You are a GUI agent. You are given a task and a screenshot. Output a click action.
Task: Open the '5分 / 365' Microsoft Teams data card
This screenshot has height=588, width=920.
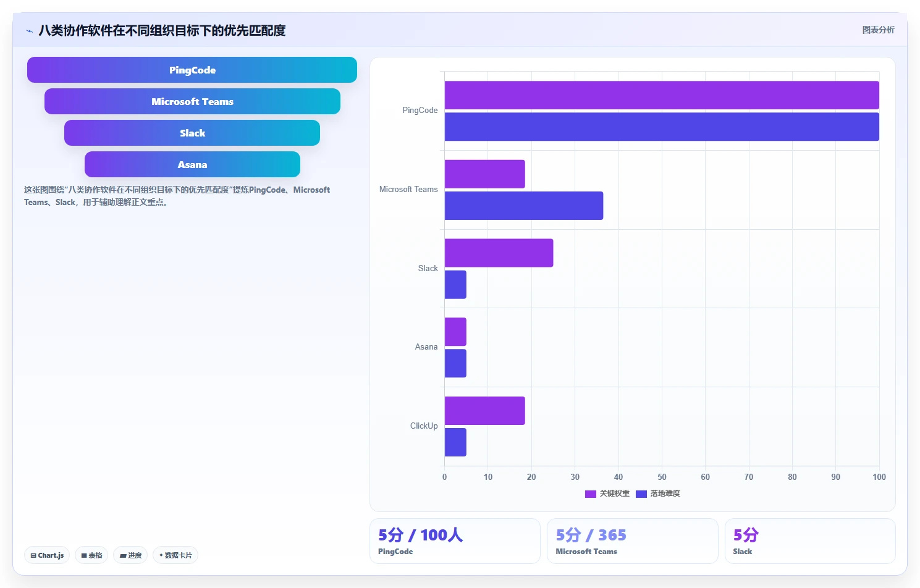[633, 541]
